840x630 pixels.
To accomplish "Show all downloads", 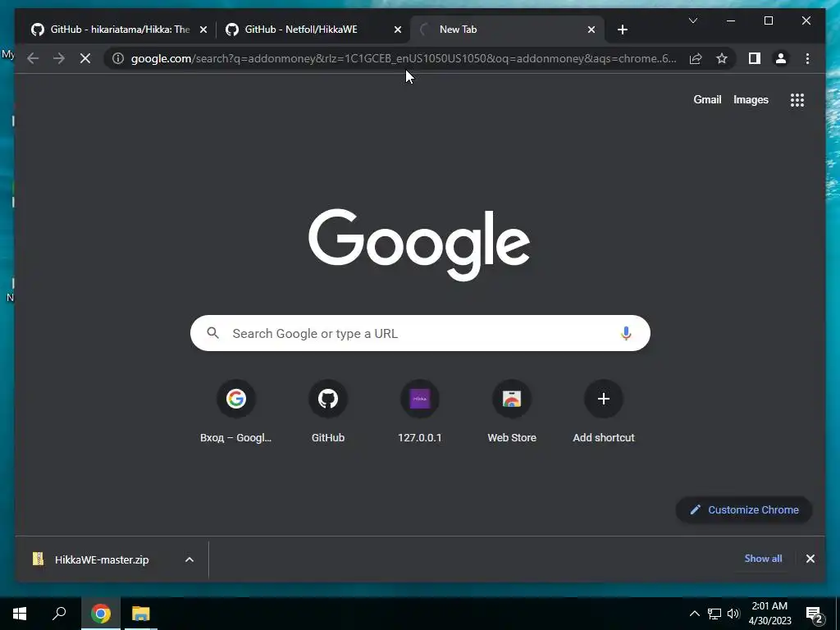I will (x=763, y=558).
